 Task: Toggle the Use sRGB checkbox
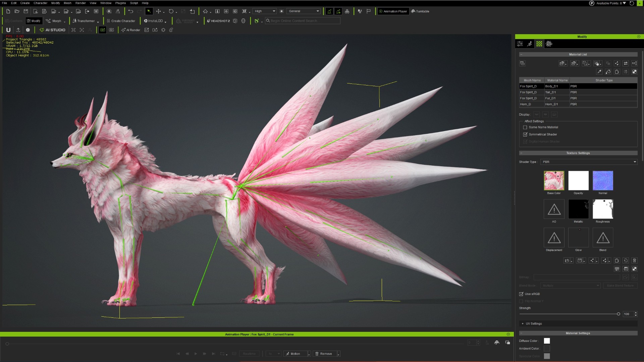[521, 294]
